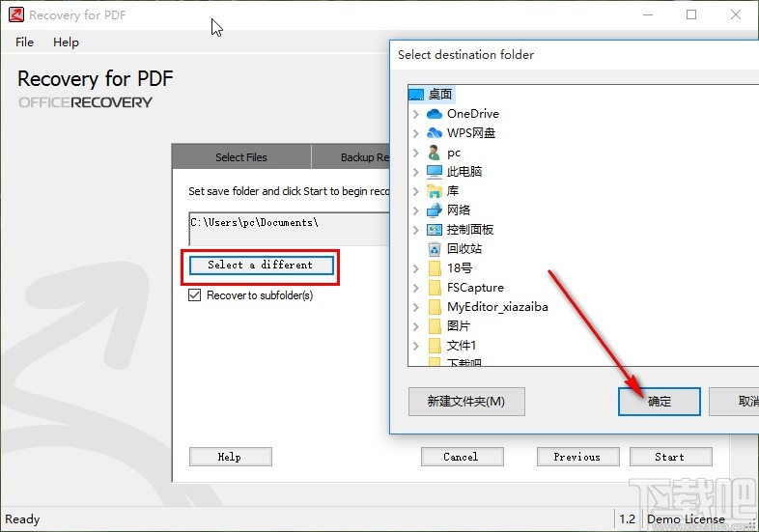Select the OneDrive label in tree
This screenshot has width=759, height=532.
pyautogui.click(x=473, y=114)
